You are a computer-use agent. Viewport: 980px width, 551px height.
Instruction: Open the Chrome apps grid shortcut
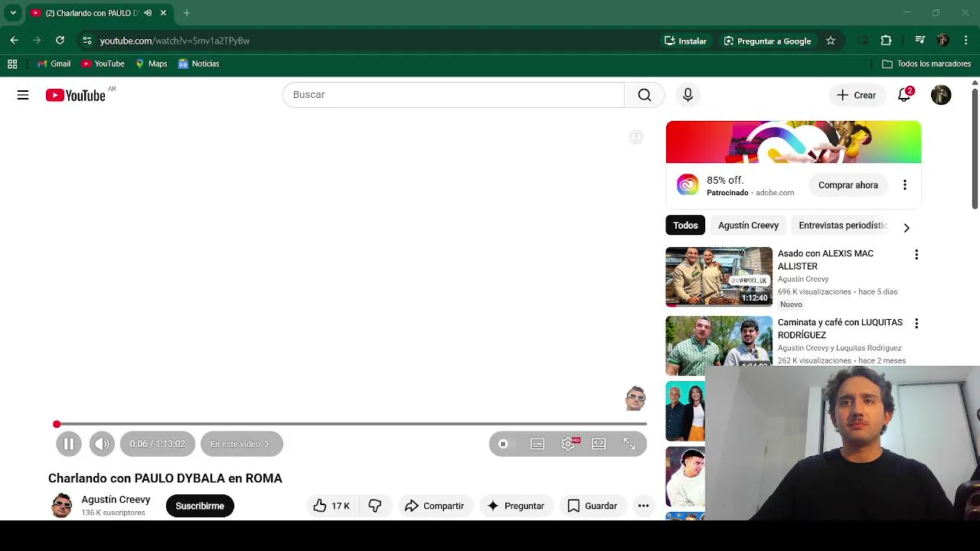(x=12, y=64)
